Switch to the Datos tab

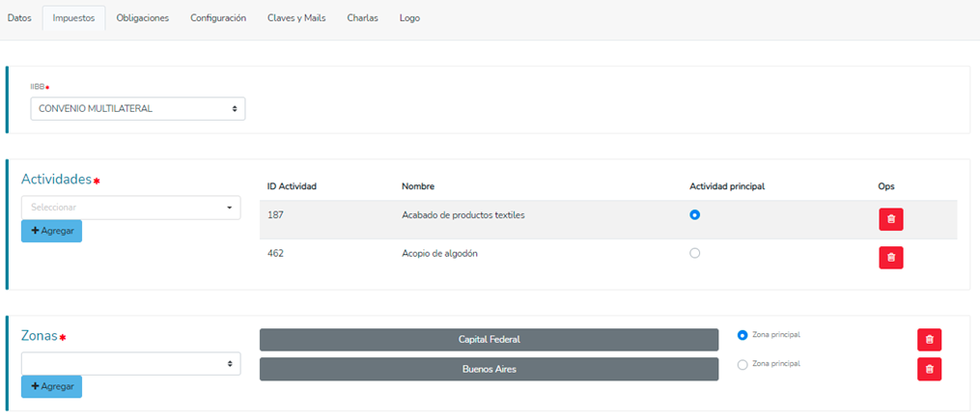coord(19,18)
